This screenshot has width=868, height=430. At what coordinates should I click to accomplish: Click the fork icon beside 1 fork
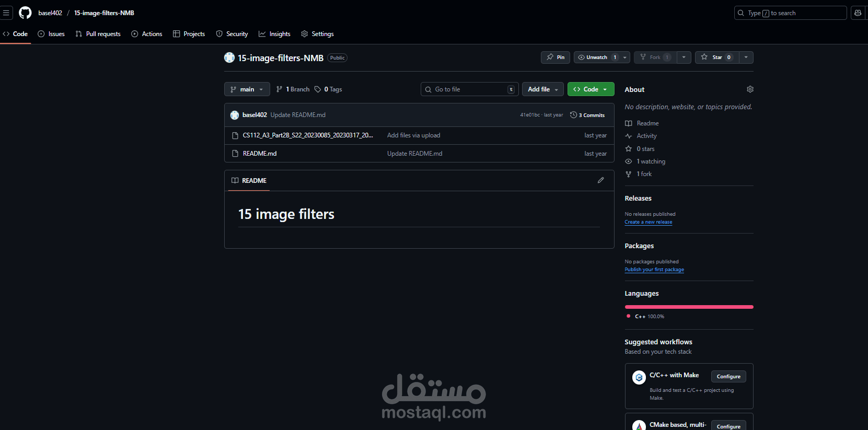coord(629,174)
